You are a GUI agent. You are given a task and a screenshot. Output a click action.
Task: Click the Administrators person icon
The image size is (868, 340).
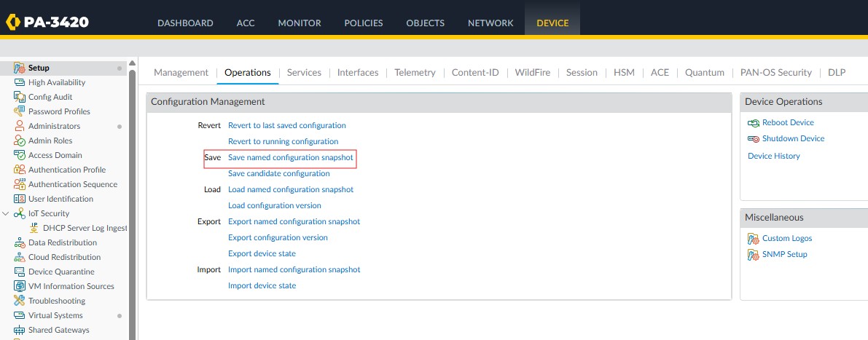coord(20,126)
